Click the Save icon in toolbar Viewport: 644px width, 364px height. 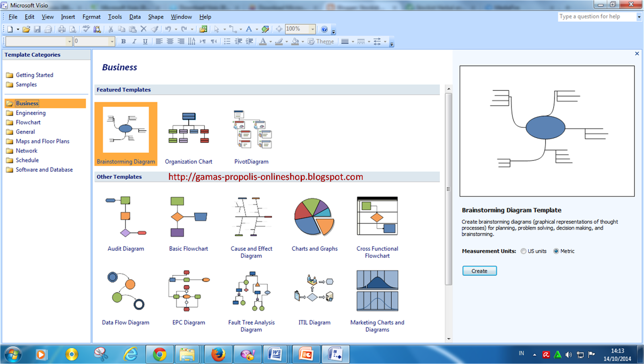click(x=37, y=29)
